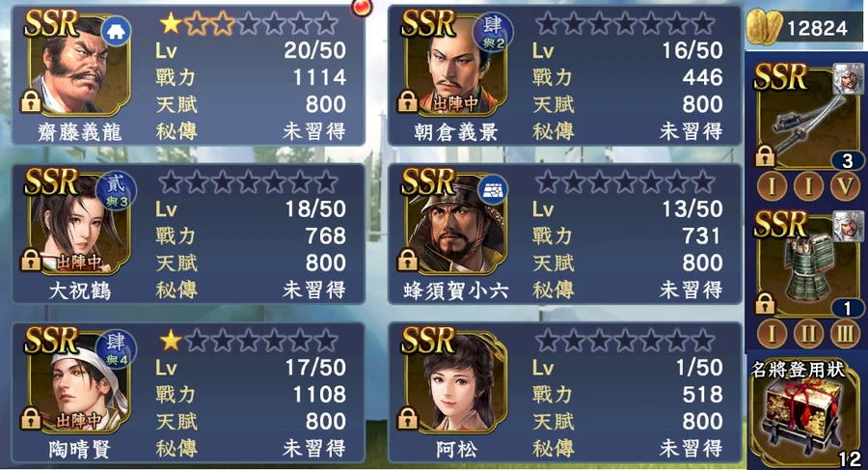Tap red notification dot above 齋藤義龍 card

coord(363,7)
